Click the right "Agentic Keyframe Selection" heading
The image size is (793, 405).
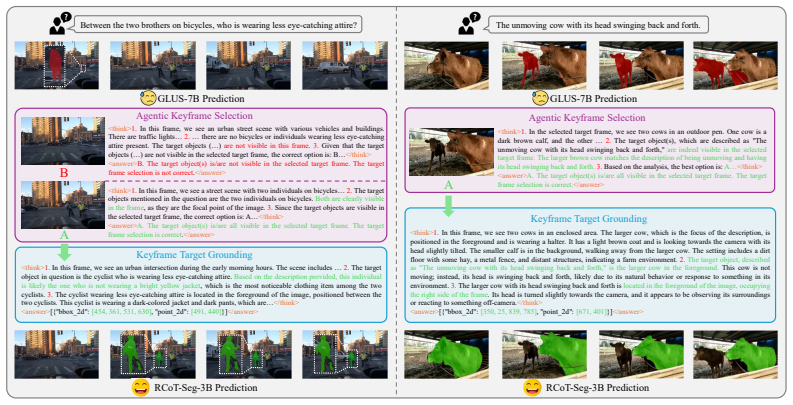(587, 118)
